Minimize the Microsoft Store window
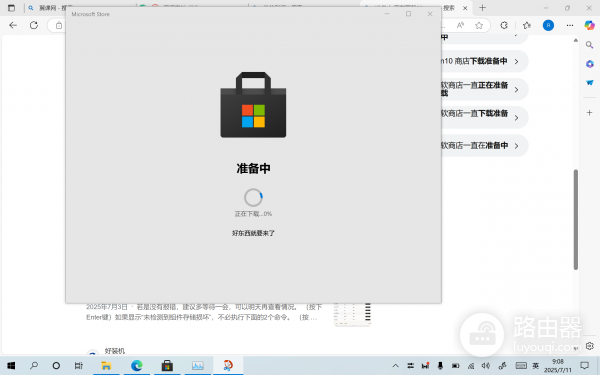 387,14
